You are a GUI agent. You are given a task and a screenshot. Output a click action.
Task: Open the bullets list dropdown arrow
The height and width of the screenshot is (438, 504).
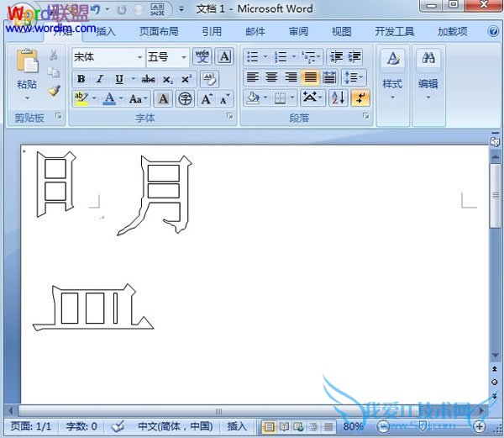pyautogui.click(x=265, y=57)
